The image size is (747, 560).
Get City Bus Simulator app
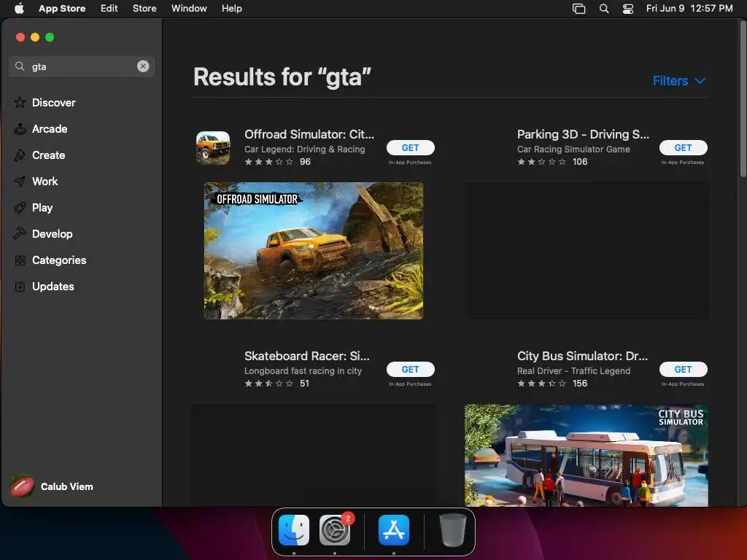click(x=683, y=370)
